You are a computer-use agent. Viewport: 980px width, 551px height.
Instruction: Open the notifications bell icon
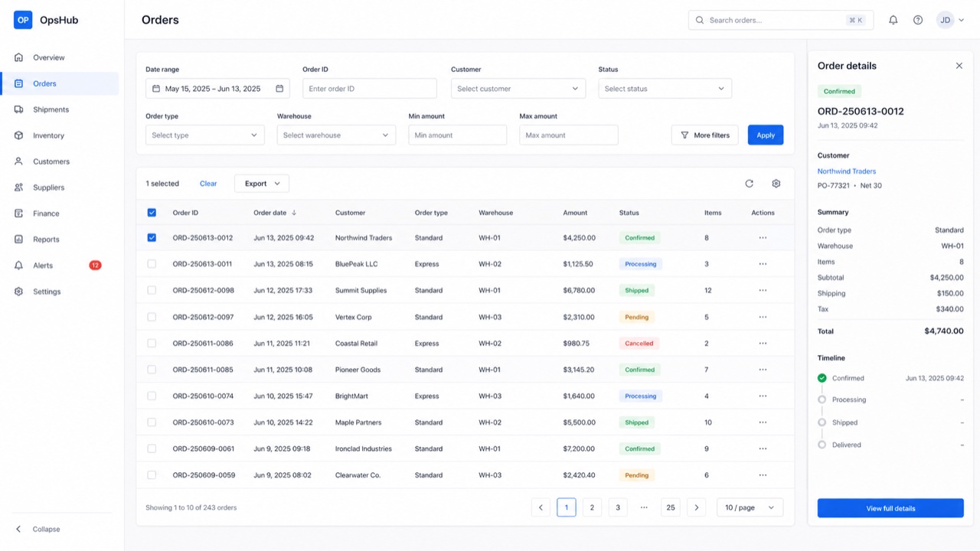(893, 20)
